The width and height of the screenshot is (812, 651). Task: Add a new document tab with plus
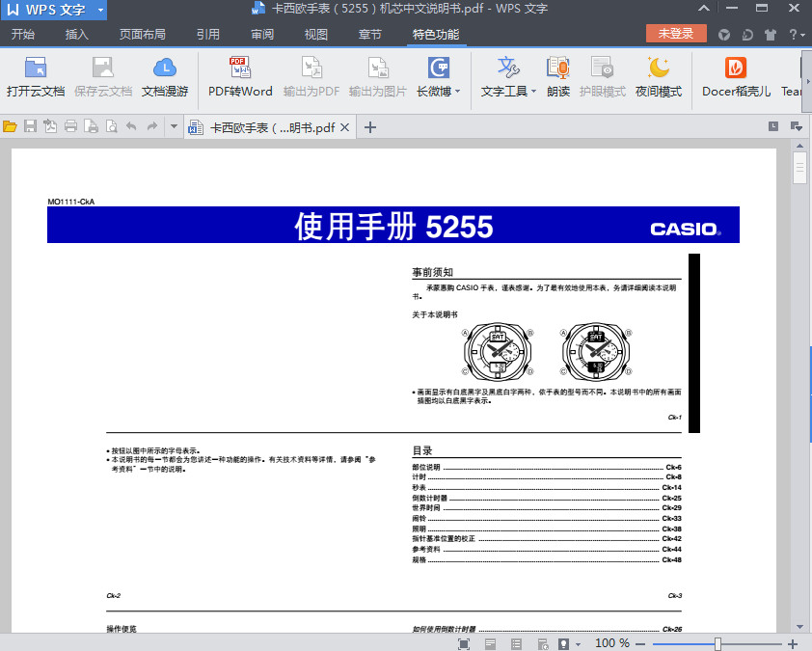[369, 127]
